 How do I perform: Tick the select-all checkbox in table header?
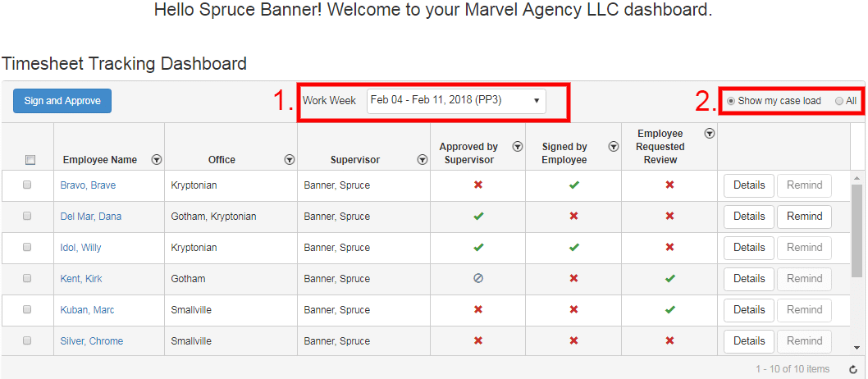pyautogui.click(x=30, y=160)
